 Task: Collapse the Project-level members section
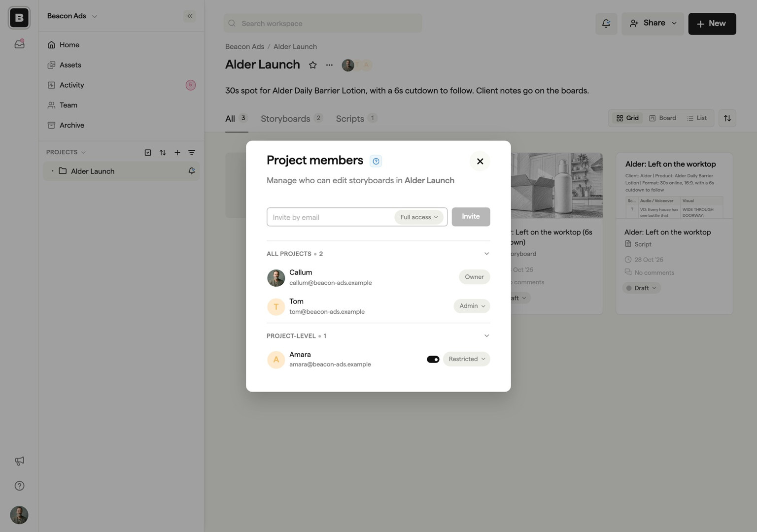coord(486,336)
